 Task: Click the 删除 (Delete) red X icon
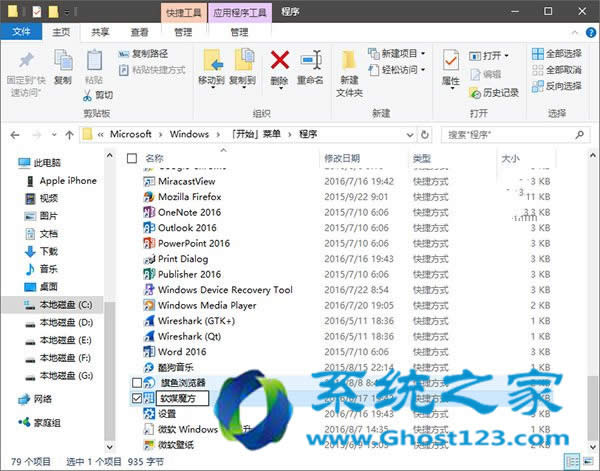point(279,60)
